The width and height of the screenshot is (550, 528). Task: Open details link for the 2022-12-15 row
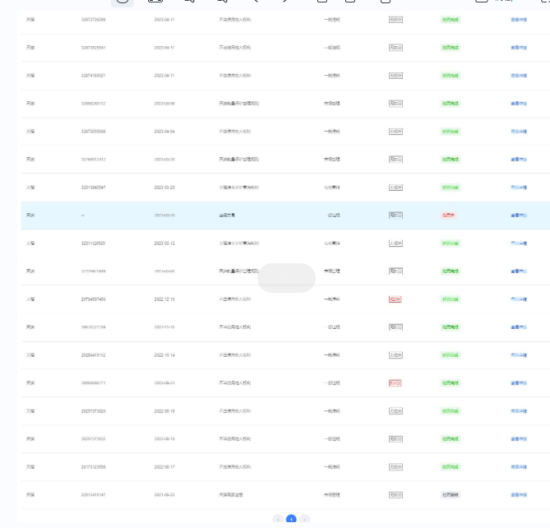tap(518, 299)
